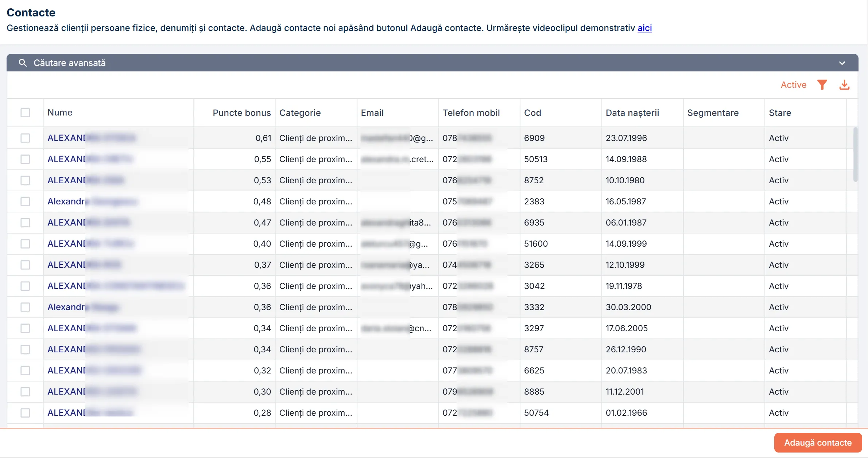Viewport: 868px width, 458px height.
Task: Click birth date 10.10.1980
Action: [x=625, y=180]
